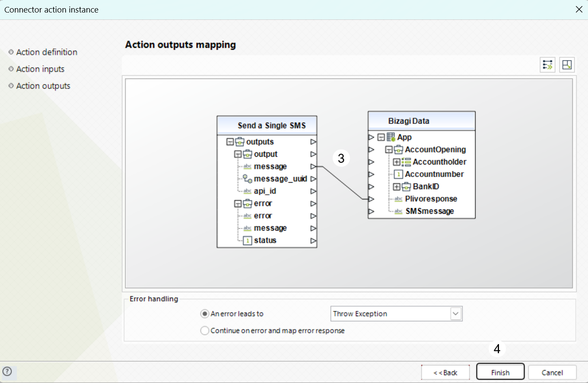Select the api_id output field
Viewport: 588px width, 383px height.
tap(265, 191)
